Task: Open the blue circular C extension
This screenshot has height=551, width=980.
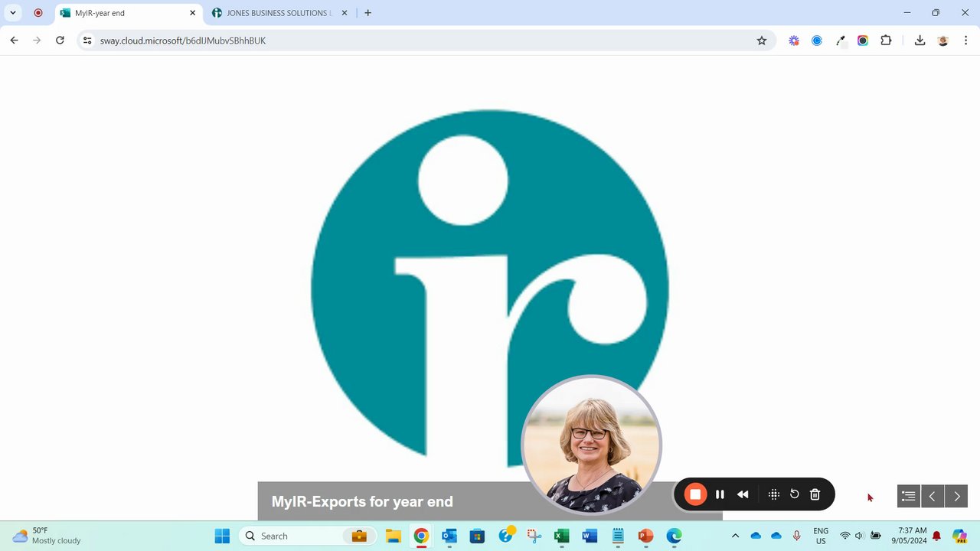Action: (x=817, y=41)
